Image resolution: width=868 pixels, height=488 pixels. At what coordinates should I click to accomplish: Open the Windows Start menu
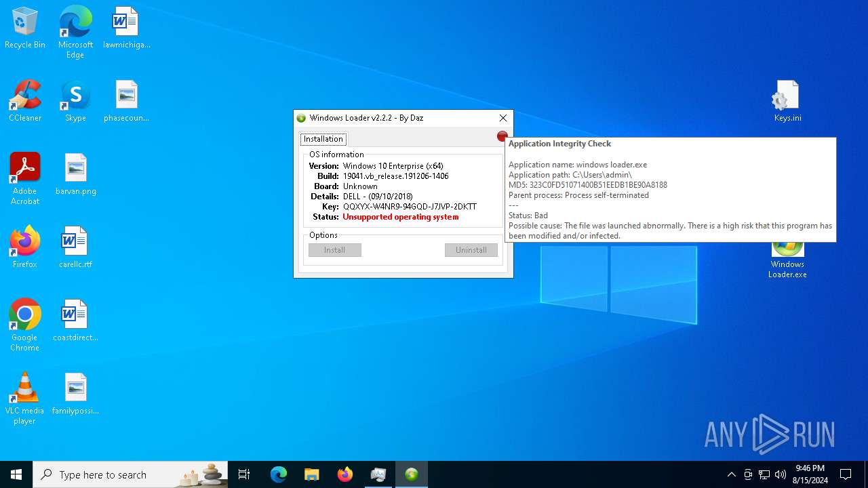16,474
